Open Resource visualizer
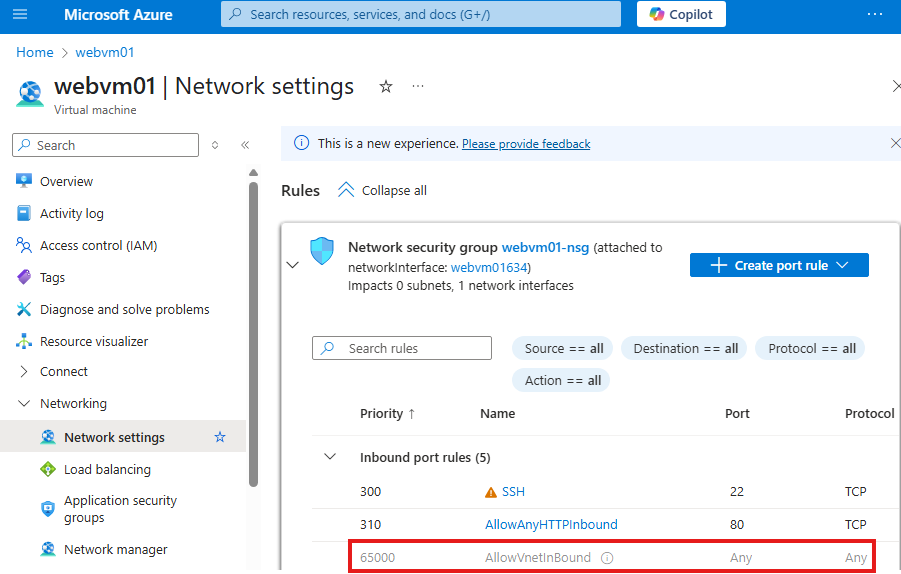This screenshot has height=574, width=901. (x=94, y=341)
